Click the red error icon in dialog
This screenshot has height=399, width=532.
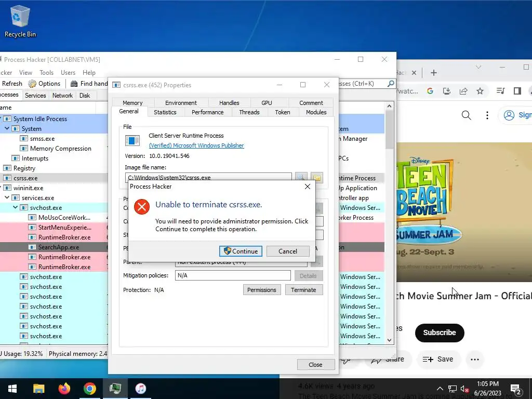click(142, 207)
